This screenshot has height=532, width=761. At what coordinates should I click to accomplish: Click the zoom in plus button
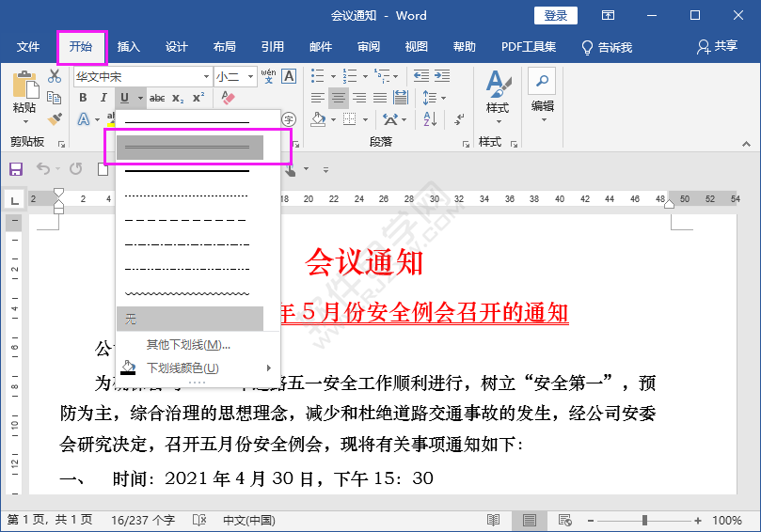coord(698,521)
